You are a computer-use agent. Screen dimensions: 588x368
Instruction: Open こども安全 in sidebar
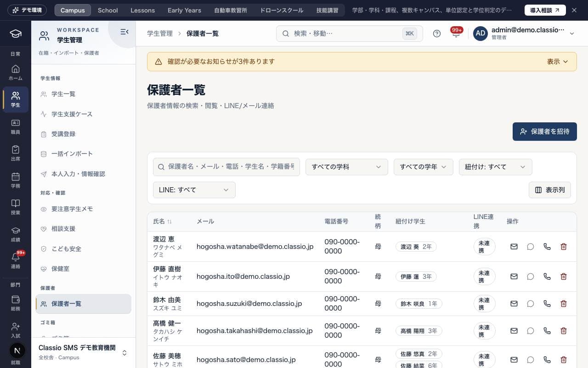[x=83, y=249]
